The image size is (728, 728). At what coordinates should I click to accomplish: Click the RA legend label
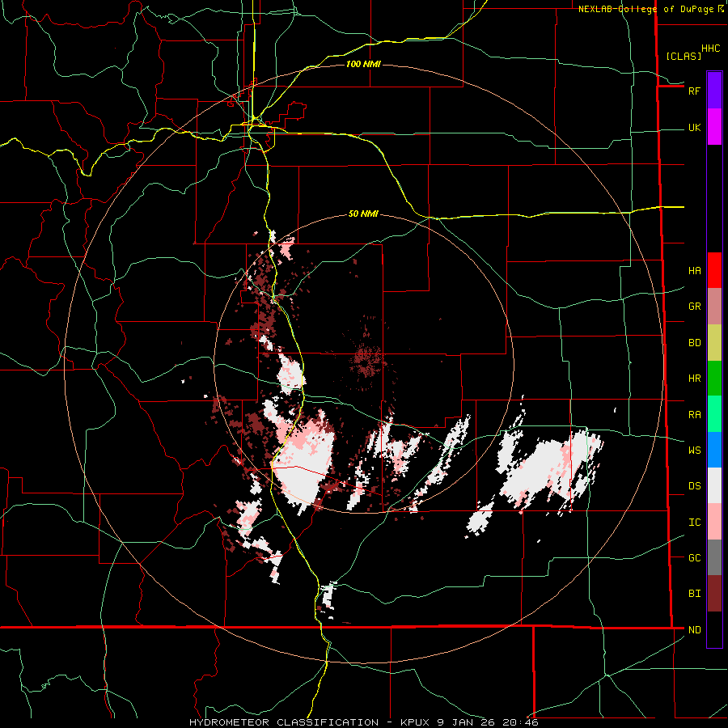(694, 415)
